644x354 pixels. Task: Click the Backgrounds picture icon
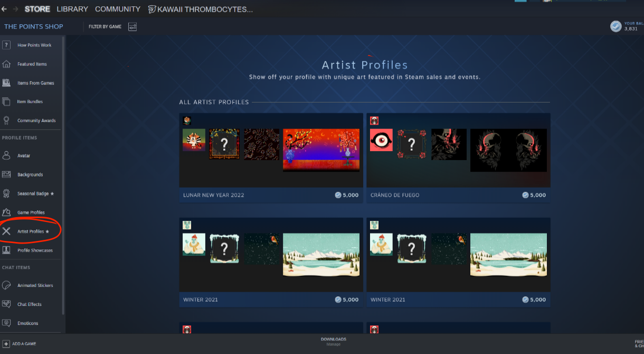click(x=6, y=174)
